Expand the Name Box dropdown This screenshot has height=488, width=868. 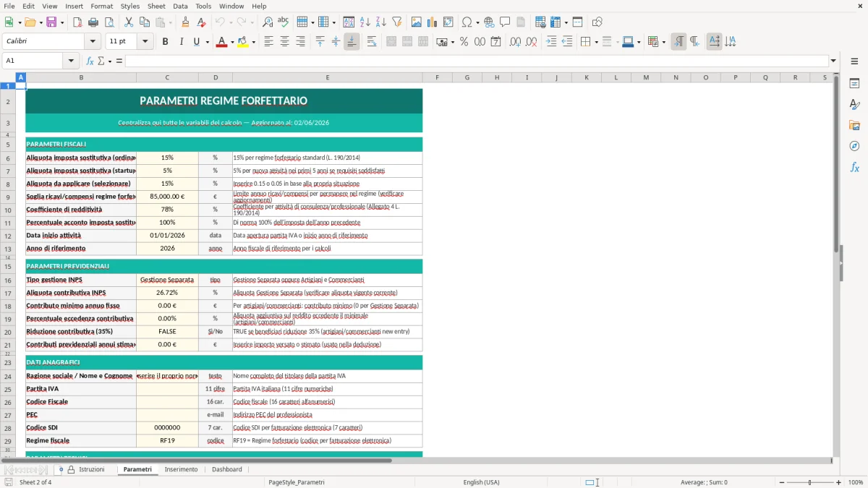(71, 61)
